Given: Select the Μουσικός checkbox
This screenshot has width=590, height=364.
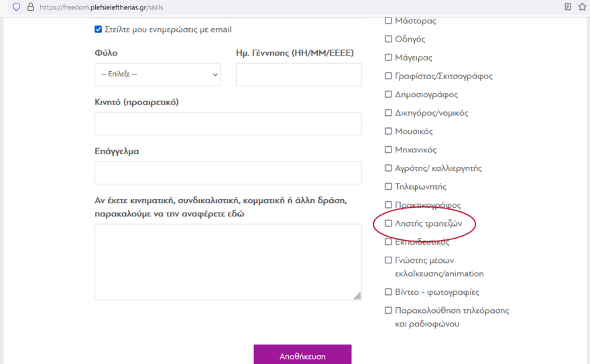Looking at the screenshot, I should 388,131.
